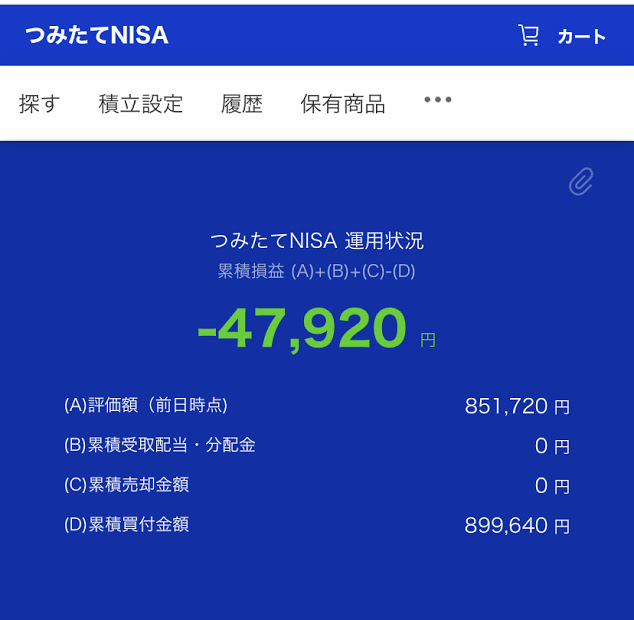
Task: Click the 0 円 value for dividends row
Action: click(552, 446)
